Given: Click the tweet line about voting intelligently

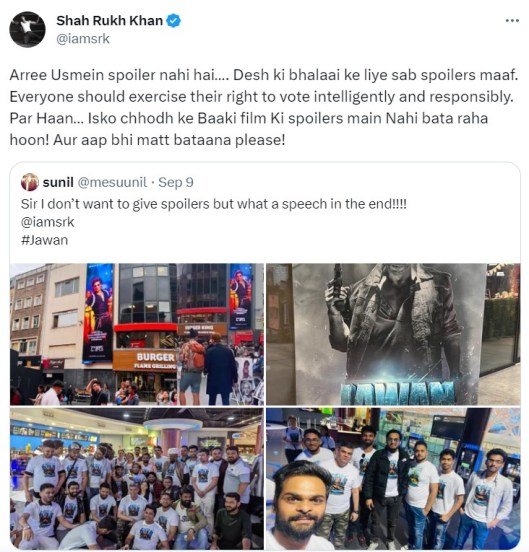Looking at the screenshot, I should tap(261, 97).
